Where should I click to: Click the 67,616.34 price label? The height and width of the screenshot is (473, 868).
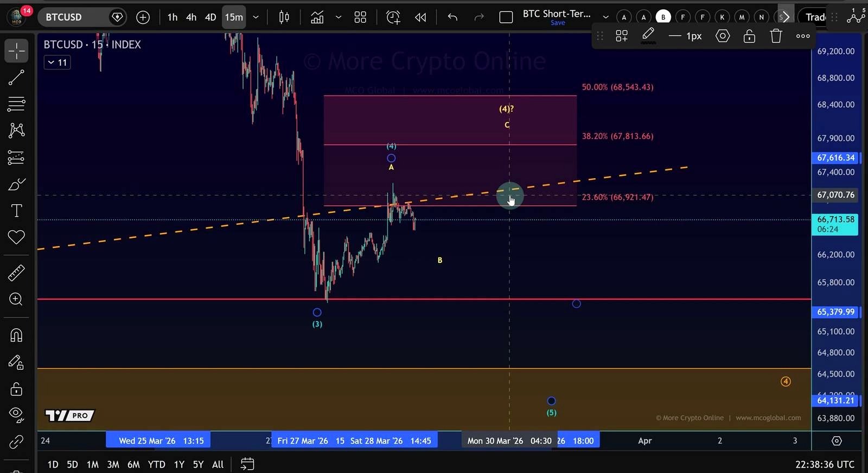coord(835,158)
